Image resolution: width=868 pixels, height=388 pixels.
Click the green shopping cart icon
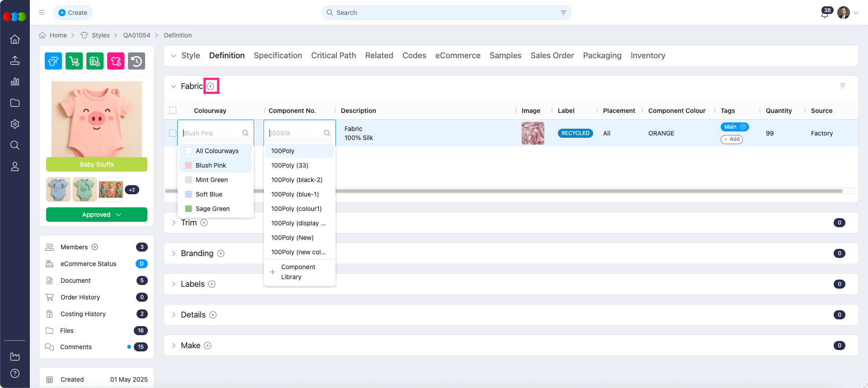coord(74,61)
